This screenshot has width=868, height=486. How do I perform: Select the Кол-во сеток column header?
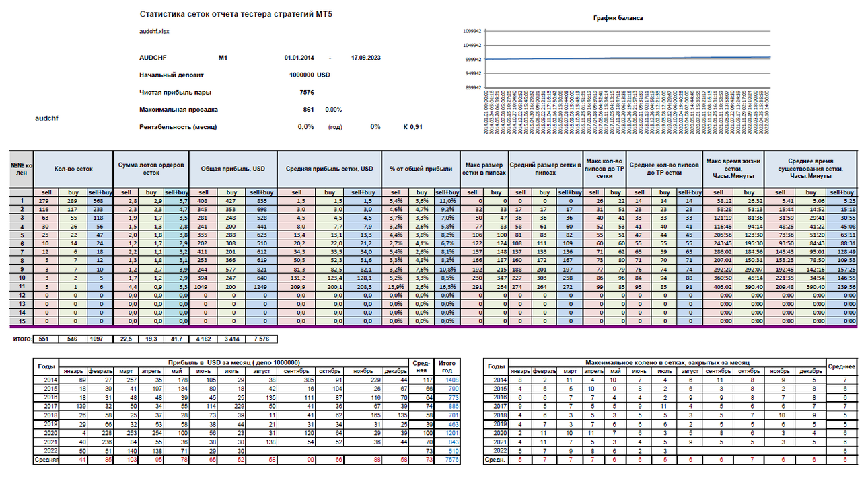tap(73, 169)
